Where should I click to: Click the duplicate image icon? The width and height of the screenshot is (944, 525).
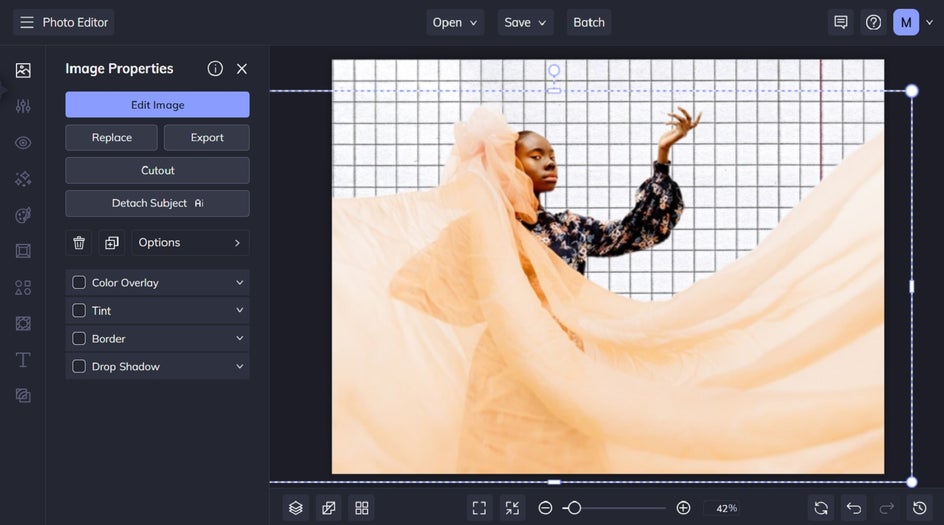click(112, 243)
